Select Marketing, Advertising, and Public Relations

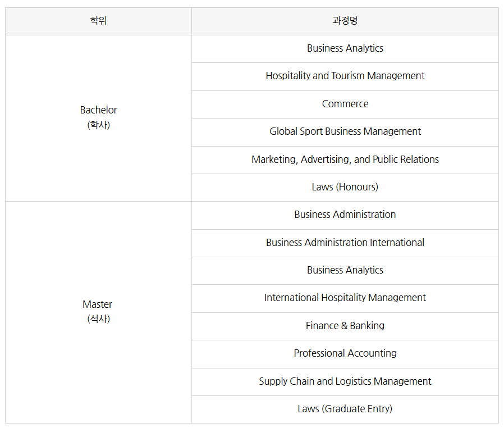point(345,160)
